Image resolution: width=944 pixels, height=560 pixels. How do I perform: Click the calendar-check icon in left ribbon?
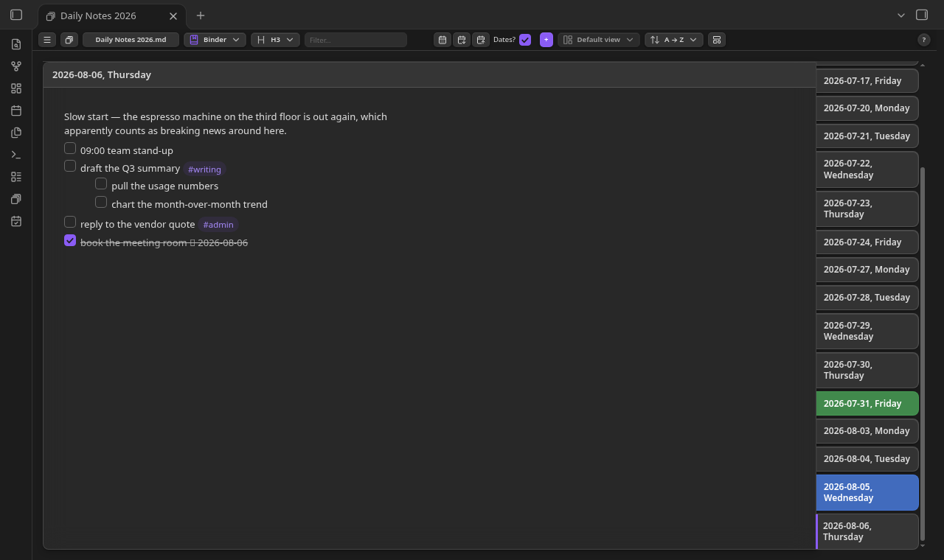(x=16, y=221)
